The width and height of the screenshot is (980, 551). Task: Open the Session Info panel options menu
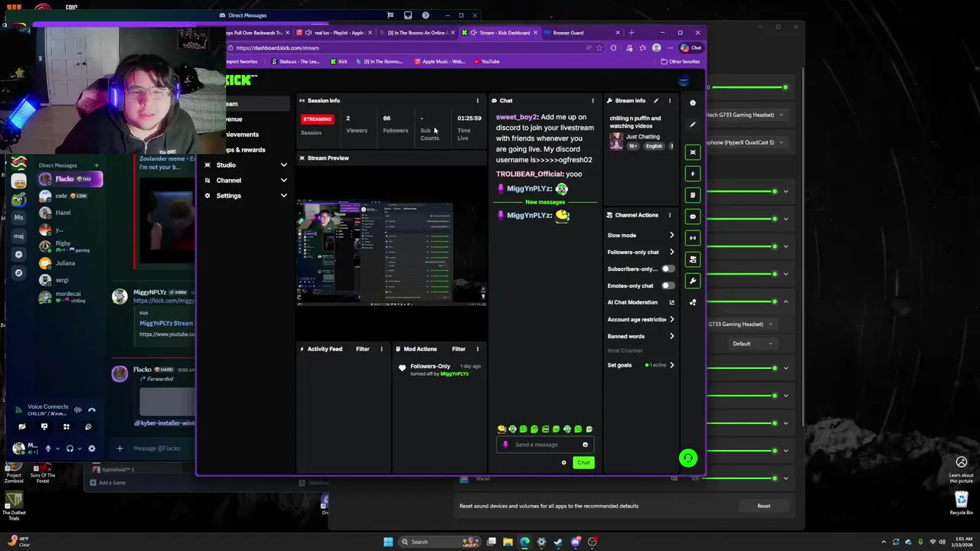(x=477, y=100)
